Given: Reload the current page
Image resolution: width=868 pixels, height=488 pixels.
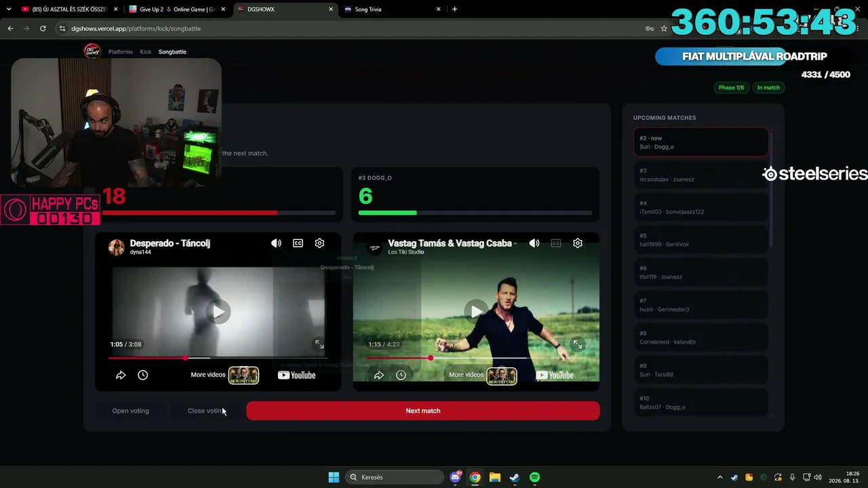Looking at the screenshot, I should pyautogui.click(x=43, y=28).
